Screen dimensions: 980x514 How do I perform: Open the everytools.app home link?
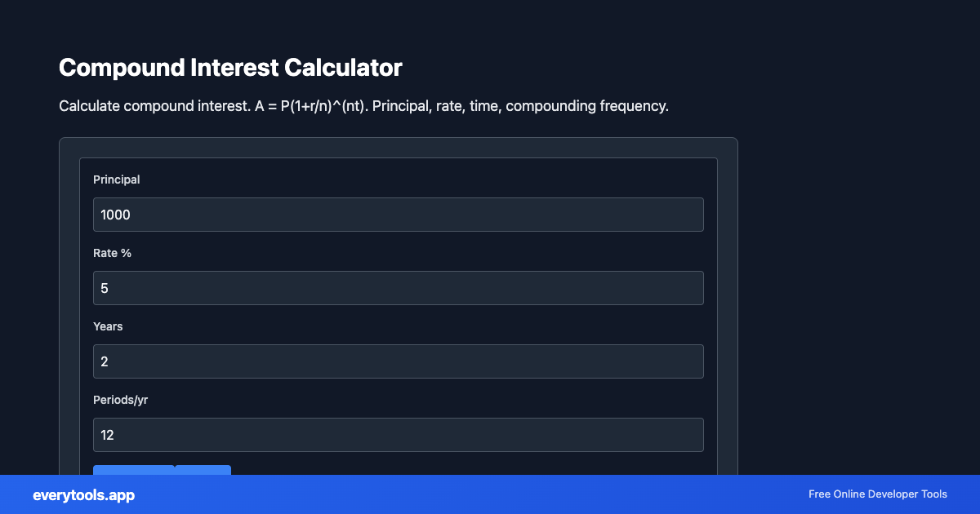pos(83,494)
